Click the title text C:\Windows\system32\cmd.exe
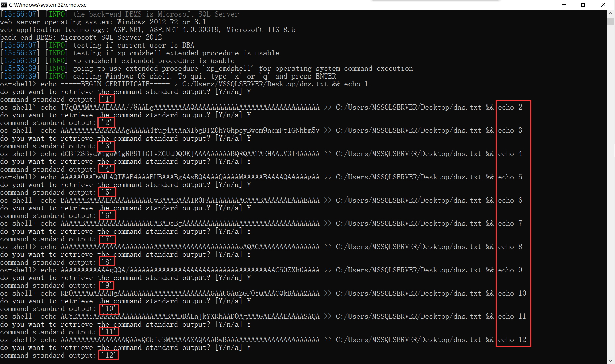Image resolution: width=615 pixels, height=364 pixels. point(48,5)
